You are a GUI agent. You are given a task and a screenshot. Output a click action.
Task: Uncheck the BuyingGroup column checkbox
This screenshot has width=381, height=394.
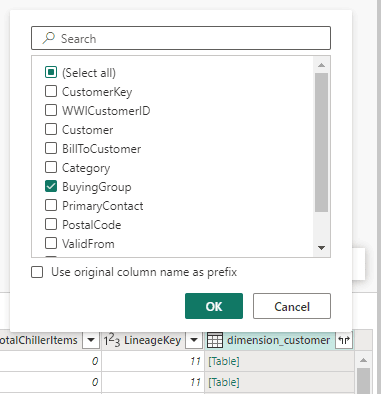point(51,186)
